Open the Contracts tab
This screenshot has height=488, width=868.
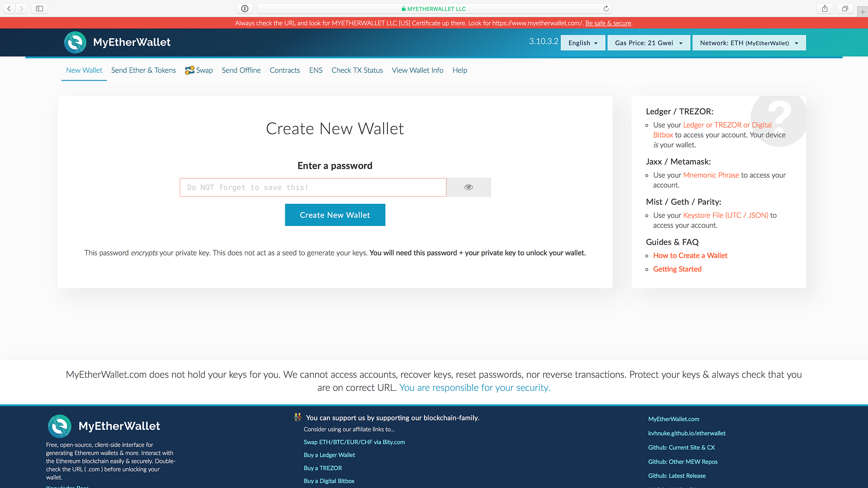pyautogui.click(x=285, y=70)
